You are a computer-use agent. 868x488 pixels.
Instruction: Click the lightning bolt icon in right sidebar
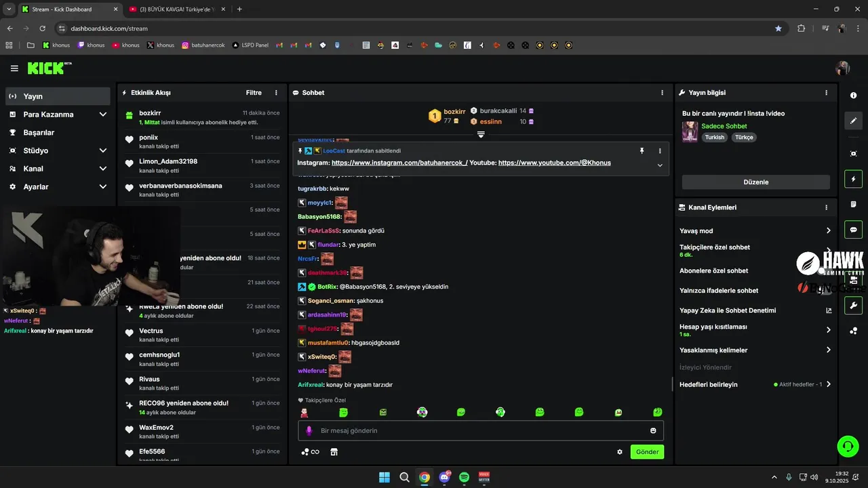(853, 179)
